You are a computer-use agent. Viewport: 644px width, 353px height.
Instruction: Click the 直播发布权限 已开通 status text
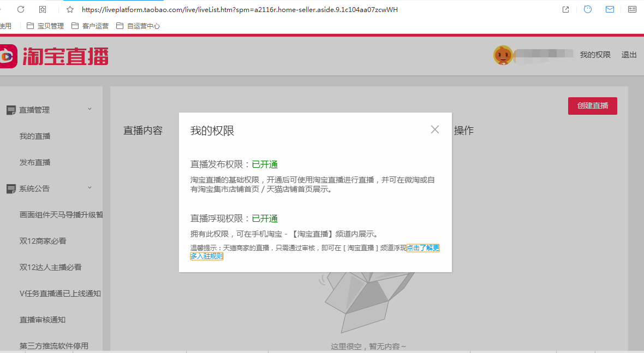(x=265, y=164)
